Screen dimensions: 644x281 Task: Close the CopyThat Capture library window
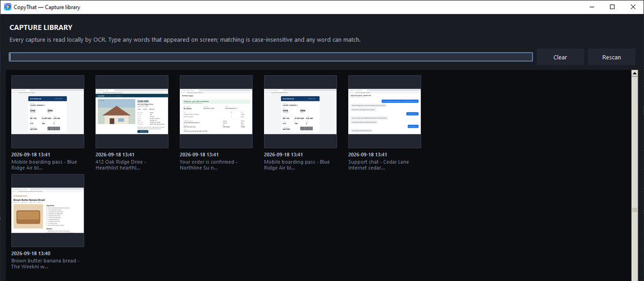tap(632, 7)
